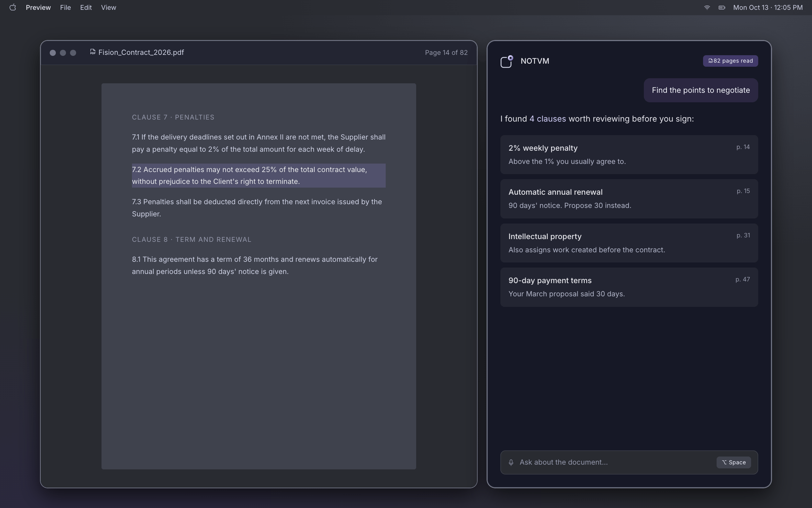Click the 4 clauses highlighted link
The image size is (812, 508).
547,119
